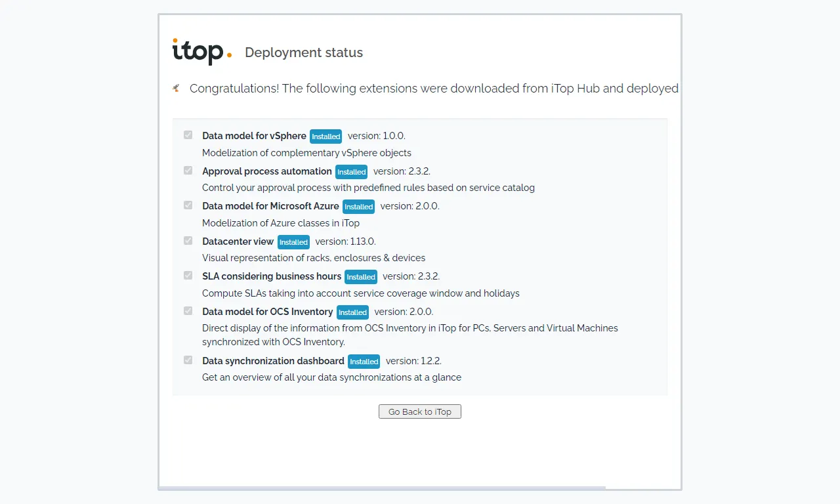Image resolution: width=840 pixels, height=504 pixels.
Task: Click the 'version: 1.0.0.' text
Action: [x=377, y=136]
